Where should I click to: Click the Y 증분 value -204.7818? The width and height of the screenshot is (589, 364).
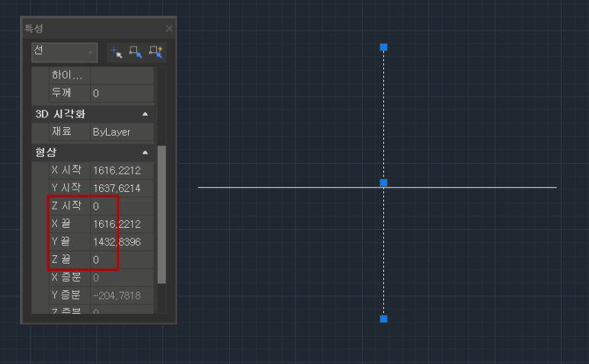pyautogui.click(x=122, y=295)
